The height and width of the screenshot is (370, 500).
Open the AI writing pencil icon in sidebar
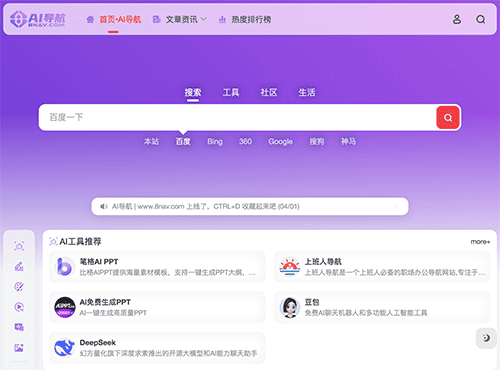(19, 266)
